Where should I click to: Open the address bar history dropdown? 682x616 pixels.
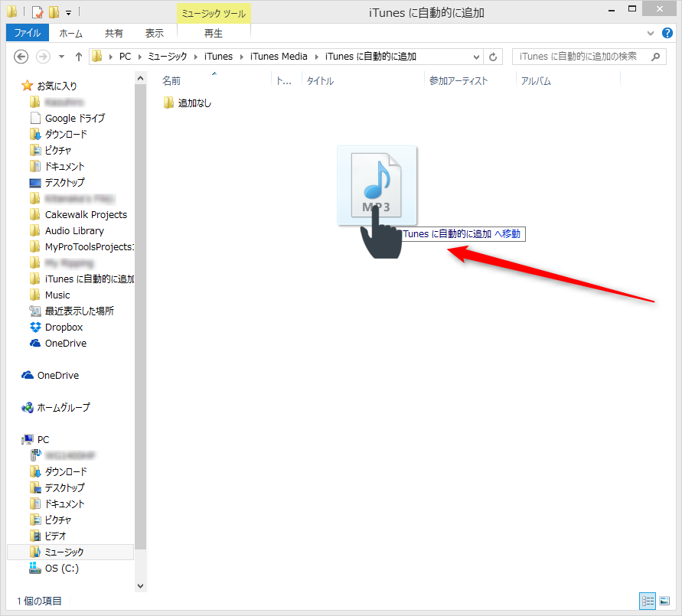(x=476, y=57)
